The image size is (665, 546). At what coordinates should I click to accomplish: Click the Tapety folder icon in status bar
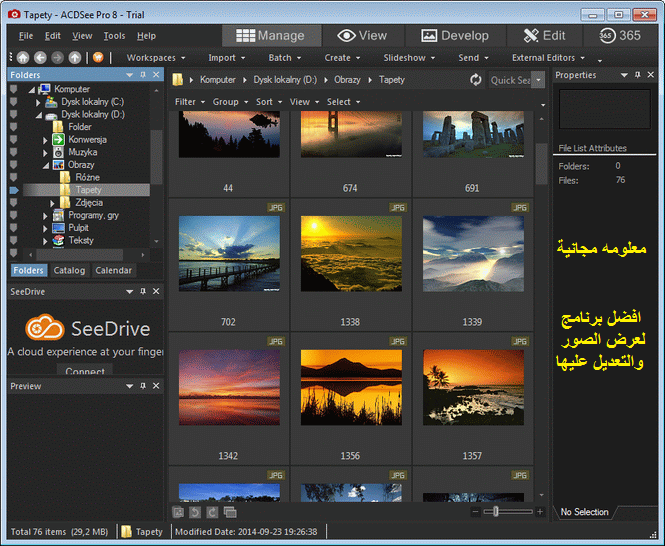(x=126, y=532)
